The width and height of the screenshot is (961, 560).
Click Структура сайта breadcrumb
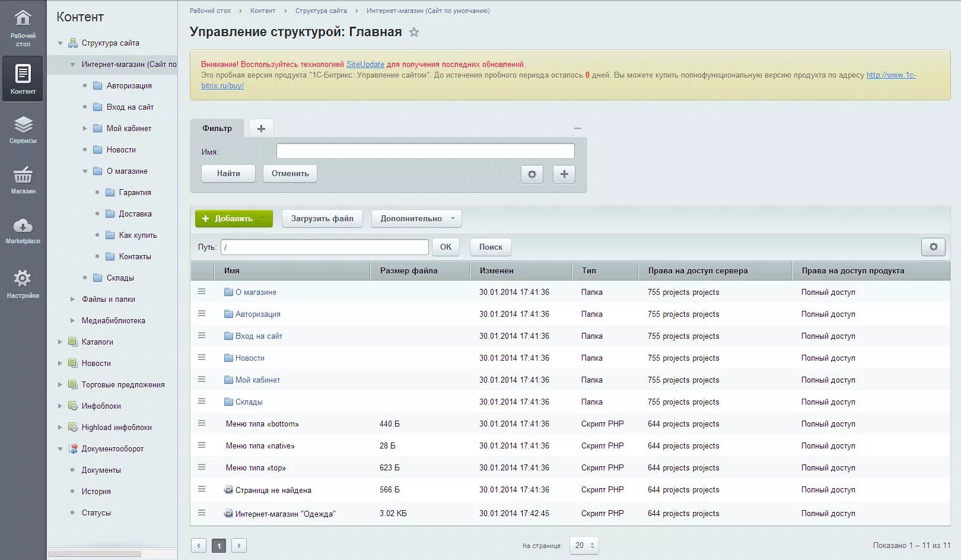(321, 11)
